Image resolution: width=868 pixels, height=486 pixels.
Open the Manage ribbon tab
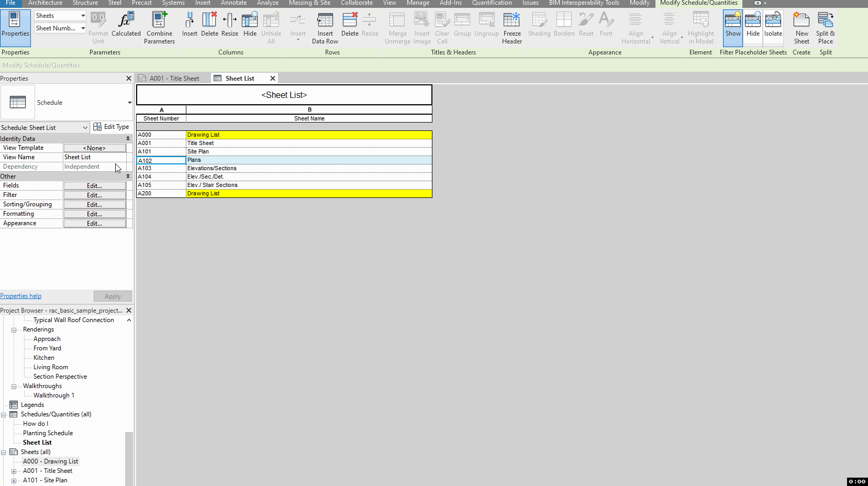pyautogui.click(x=418, y=3)
